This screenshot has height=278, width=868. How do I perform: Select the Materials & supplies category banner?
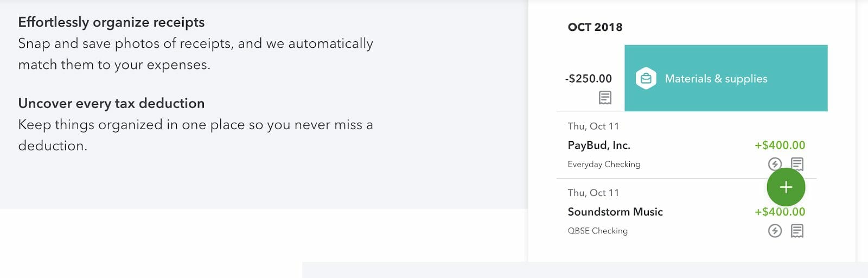tap(726, 78)
